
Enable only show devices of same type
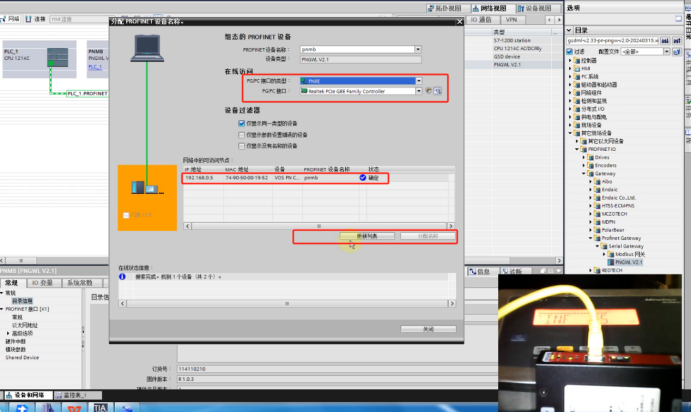(x=241, y=124)
